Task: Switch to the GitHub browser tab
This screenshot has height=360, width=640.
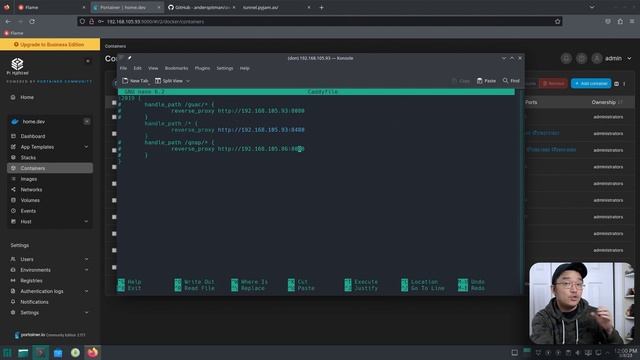Action: coord(202,7)
